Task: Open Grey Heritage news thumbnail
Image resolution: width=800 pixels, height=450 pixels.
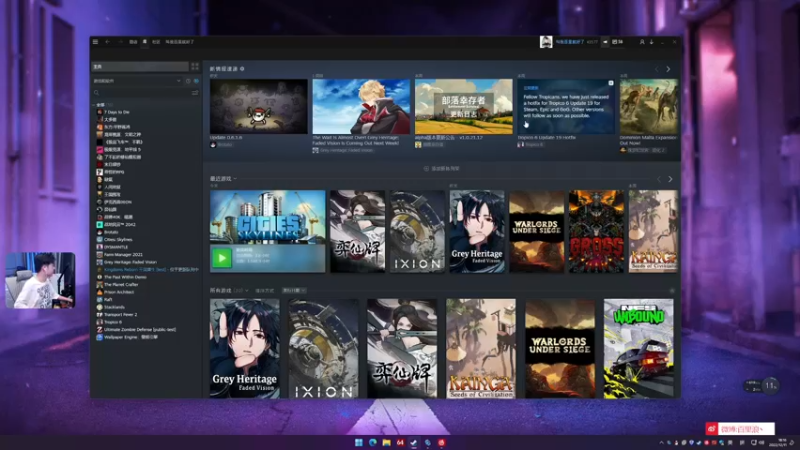Action: (361, 106)
